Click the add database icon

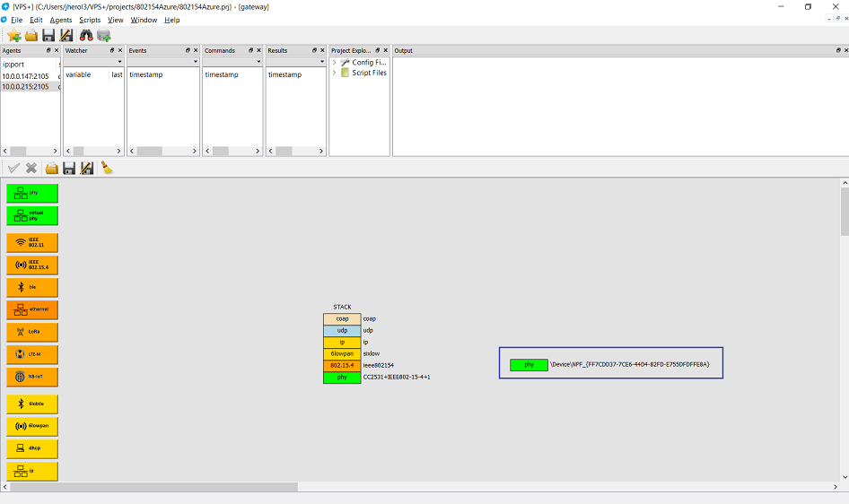[104, 35]
